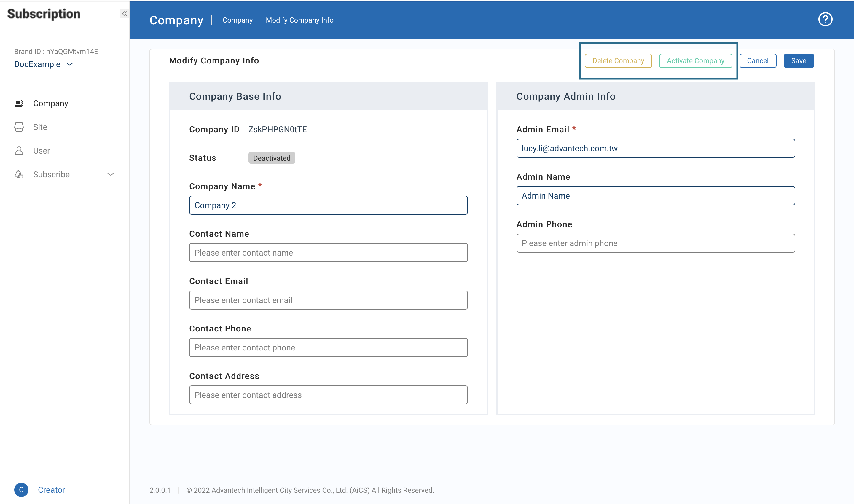Viewport: 854px width, 504px height.
Task: Click the User sidebar icon
Action: pyautogui.click(x=19, y=151)
